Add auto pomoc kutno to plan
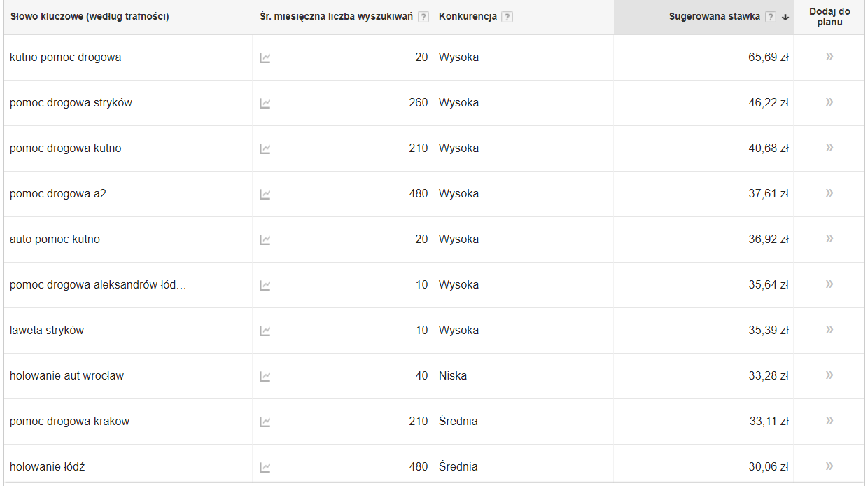The height and width of the screenshot is (486, 868). pos(829,239)
